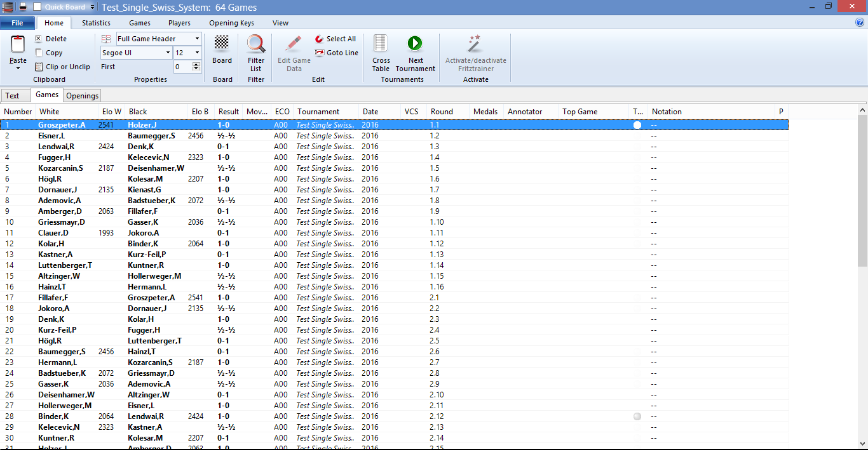Open the Cross Table
This screenshot has height=452, width=868.
pos(381,44)
